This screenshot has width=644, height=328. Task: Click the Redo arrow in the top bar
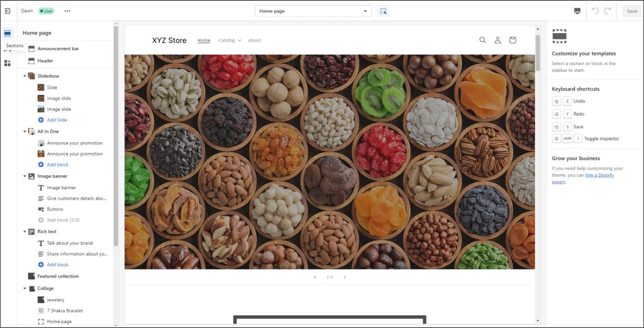pos(608,11)
